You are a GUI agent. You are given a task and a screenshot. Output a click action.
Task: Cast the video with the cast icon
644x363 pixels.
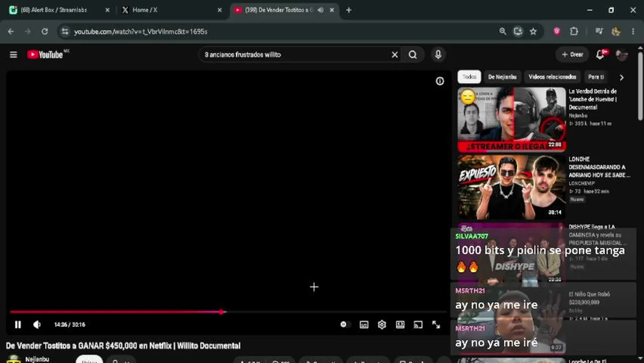(418, 325)
